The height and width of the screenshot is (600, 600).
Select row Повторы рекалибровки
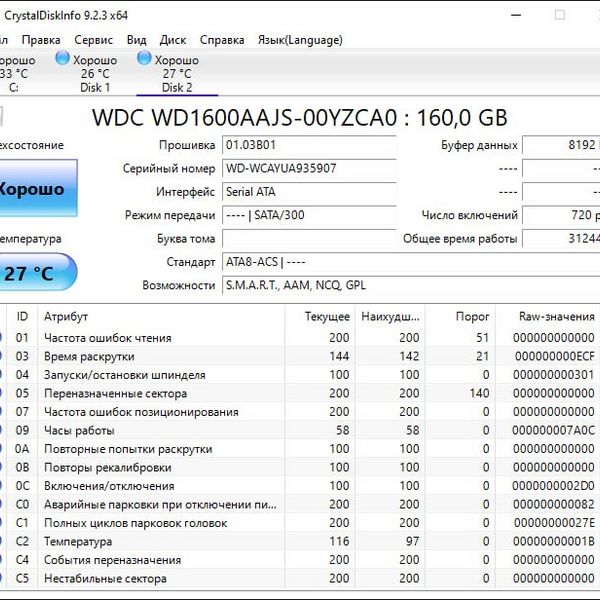click(x=300, y=467)
